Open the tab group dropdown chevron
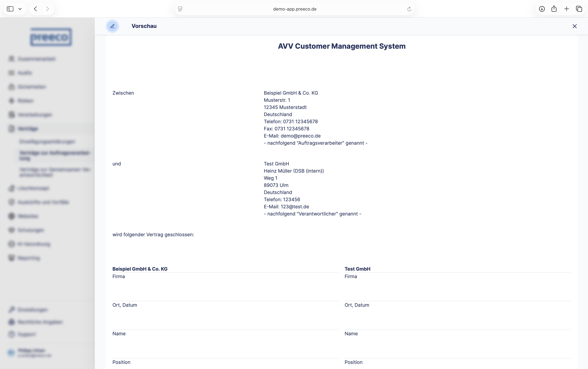This screenshot has width=588, height=369. [x=20, y=9]
